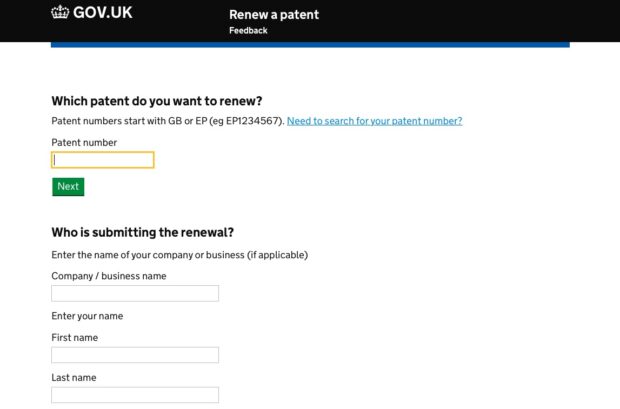Screen dimensions: 620x409
Task: Open the Feedback link in header
Action: pyautogui.click(x=248, y=30)
